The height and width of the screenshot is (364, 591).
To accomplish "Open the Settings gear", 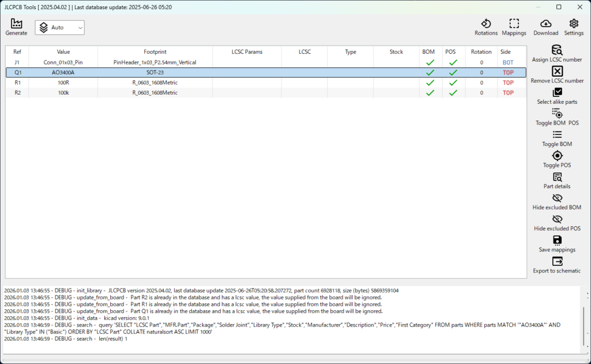I will [574, 24].
